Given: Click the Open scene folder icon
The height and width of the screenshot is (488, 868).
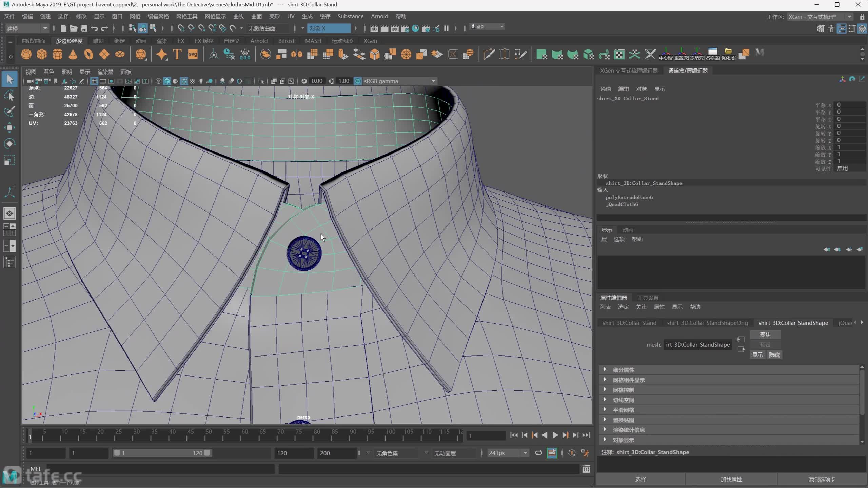Looking at the screenshot, I should [73, 28].
